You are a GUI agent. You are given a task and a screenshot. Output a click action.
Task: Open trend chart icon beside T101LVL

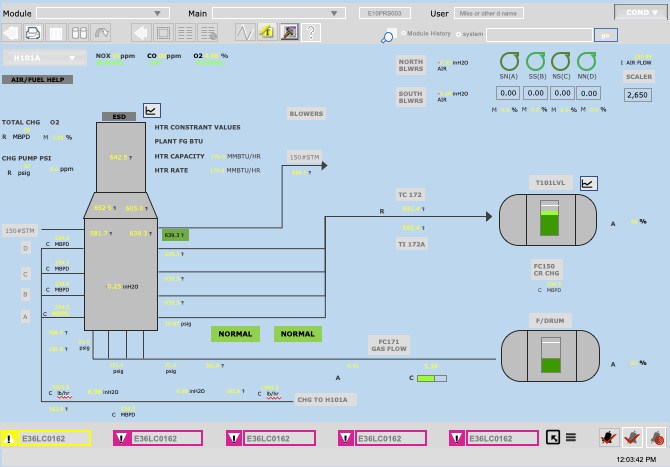589,183
